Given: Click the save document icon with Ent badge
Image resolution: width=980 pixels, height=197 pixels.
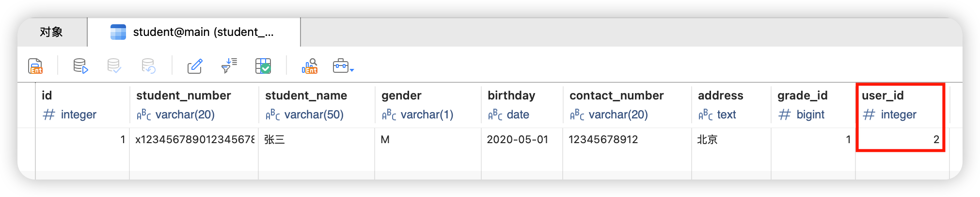Looking at the screenshot, I should [35, 66].
